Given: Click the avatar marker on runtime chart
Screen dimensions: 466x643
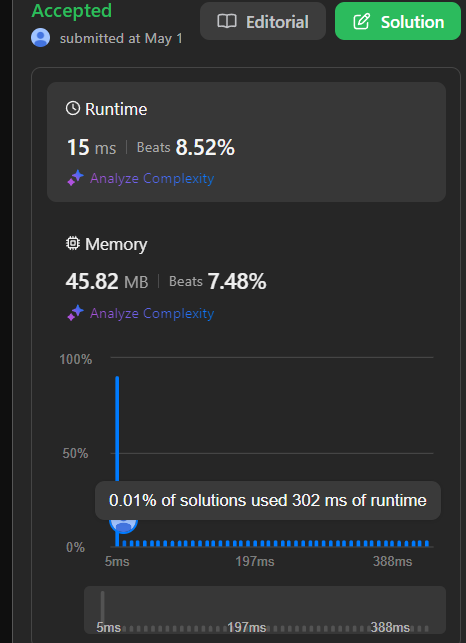Looking at the screenshot, I should click(x=123, y=526).
